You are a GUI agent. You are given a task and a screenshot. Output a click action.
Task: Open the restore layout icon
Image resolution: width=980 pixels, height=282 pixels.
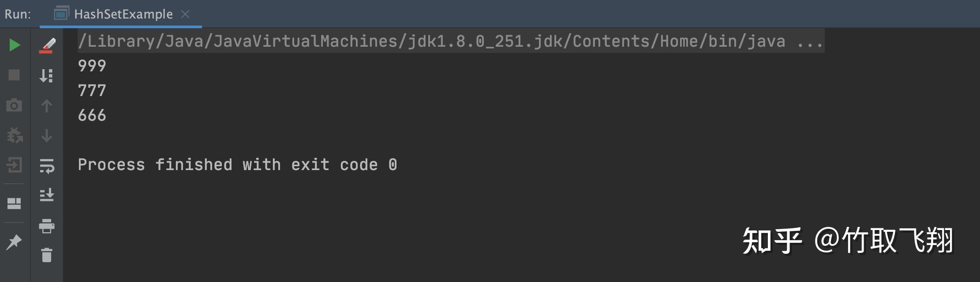(x=14, y=203)
